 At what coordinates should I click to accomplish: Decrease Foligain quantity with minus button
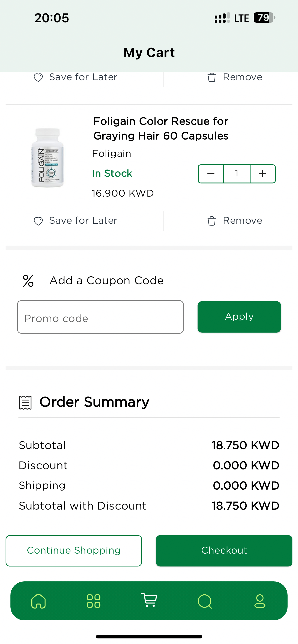click(x=211, y=173)
